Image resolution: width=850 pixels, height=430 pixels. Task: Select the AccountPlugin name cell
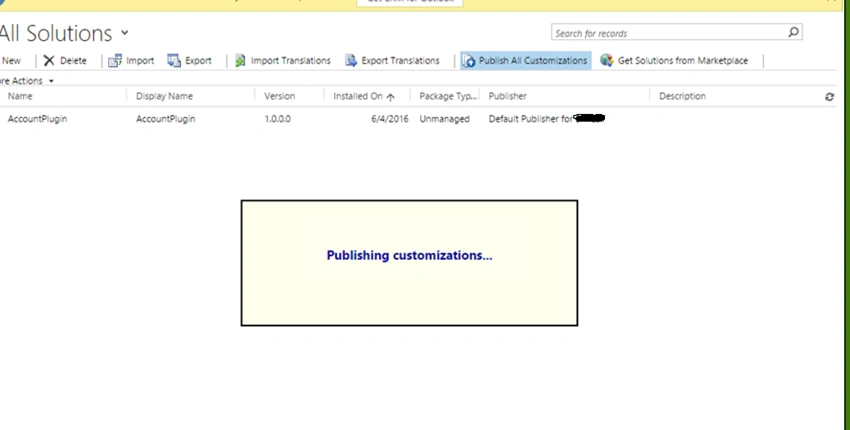(x=37, y=119)
